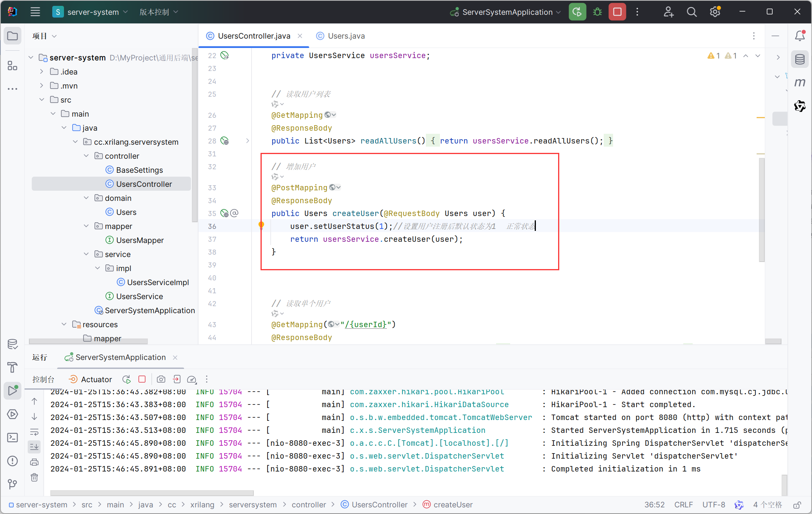Screen dimensions: 812x514
Task: Click the 36:52 cursor position indicator
Action: [x=654, y=505]
